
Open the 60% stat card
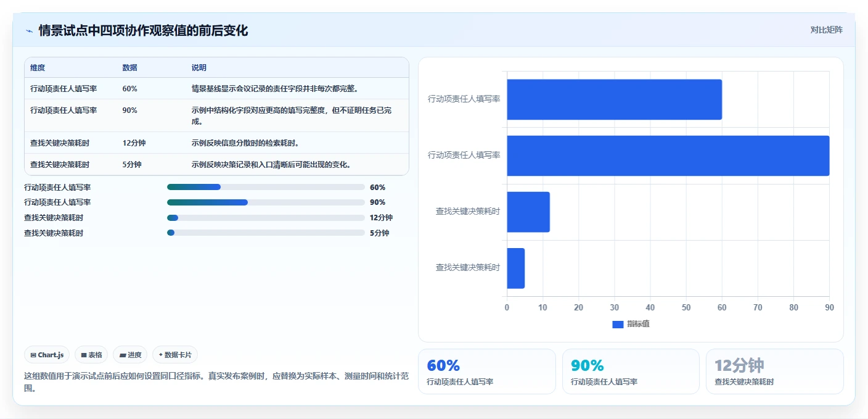[487, 371]
